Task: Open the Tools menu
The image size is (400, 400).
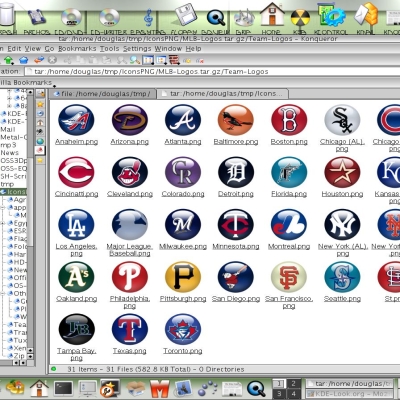Action: point(109,49)
